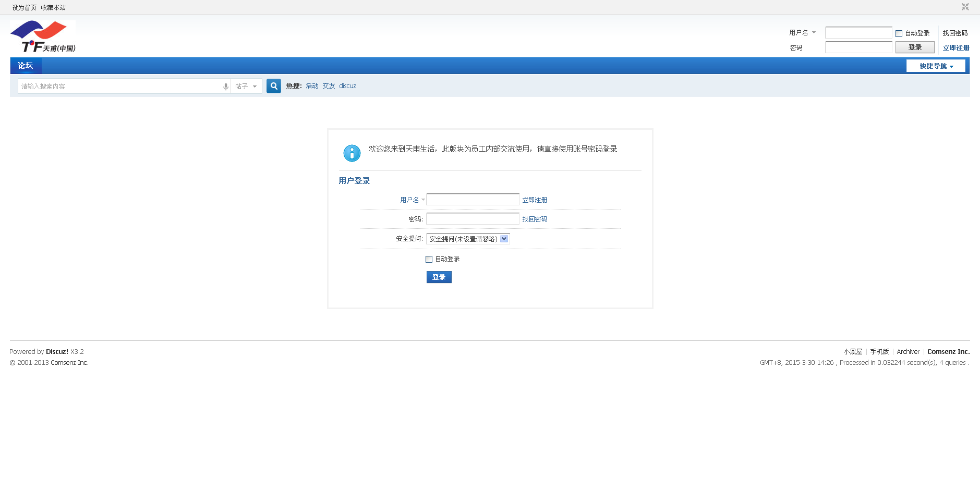Image resolution: width=980 pixels, height=492 pixels.
Task: Enable 自动登录 checkbox in header
Action: click(x=899, y=33)
